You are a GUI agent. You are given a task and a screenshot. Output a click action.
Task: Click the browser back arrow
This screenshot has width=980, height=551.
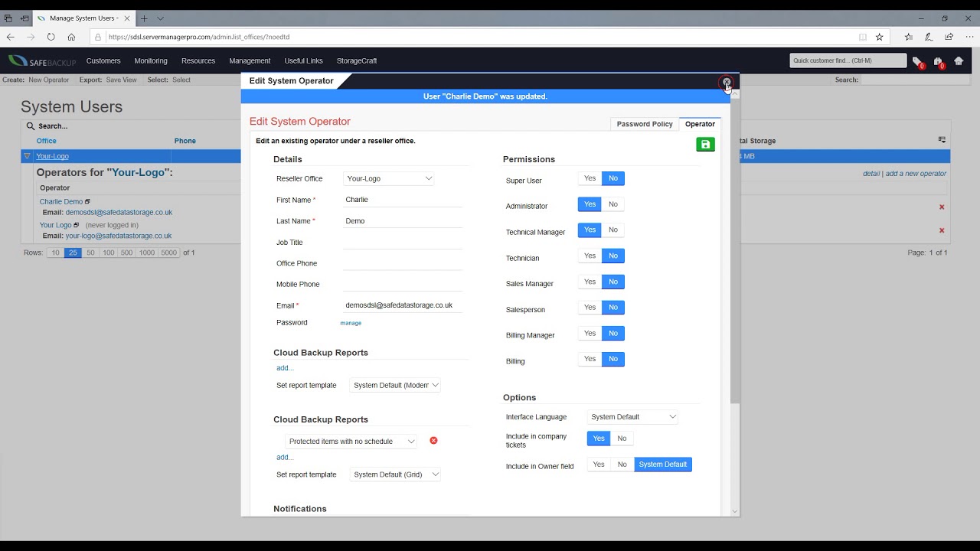pyautogui.click(x=11, y=37)
